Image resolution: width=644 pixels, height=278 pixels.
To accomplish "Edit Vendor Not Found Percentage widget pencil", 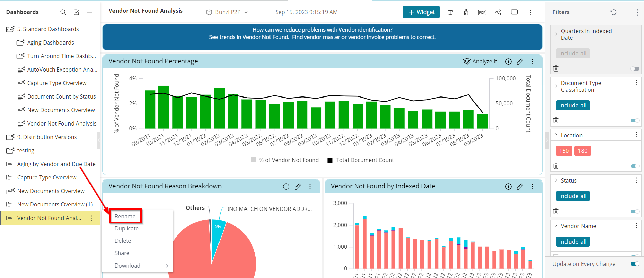I will (x=520, y=61).
